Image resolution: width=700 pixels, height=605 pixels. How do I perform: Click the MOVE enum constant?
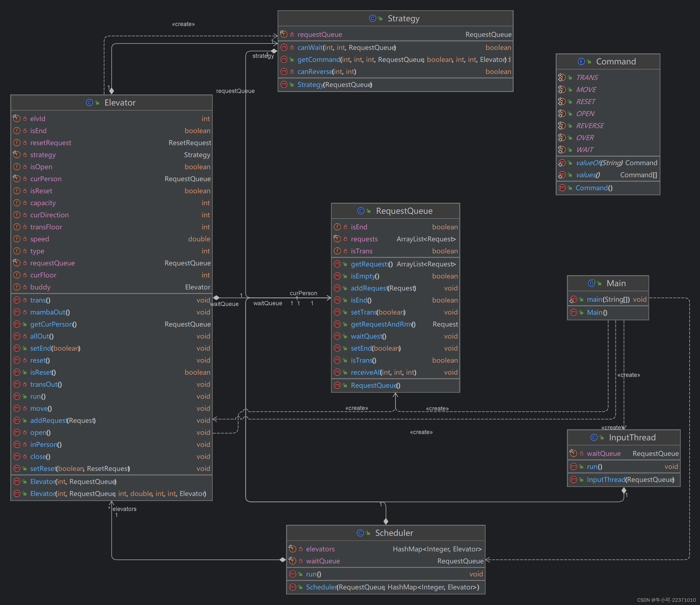608,89
